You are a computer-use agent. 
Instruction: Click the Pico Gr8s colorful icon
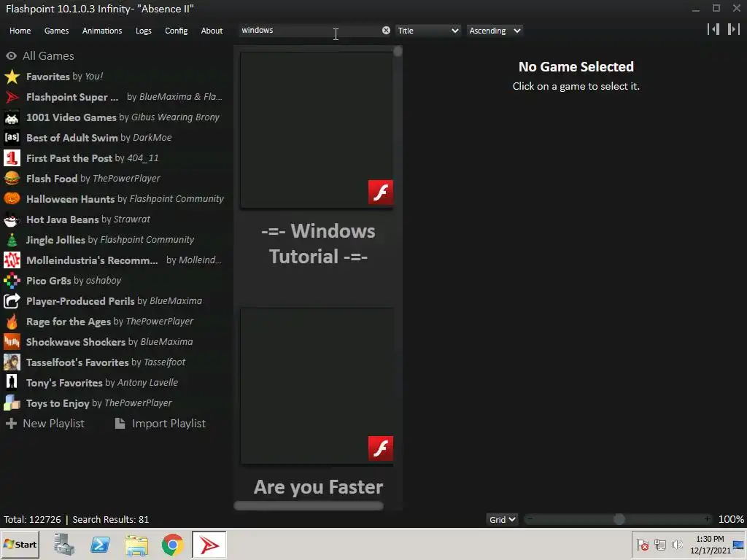coord(12,281)
